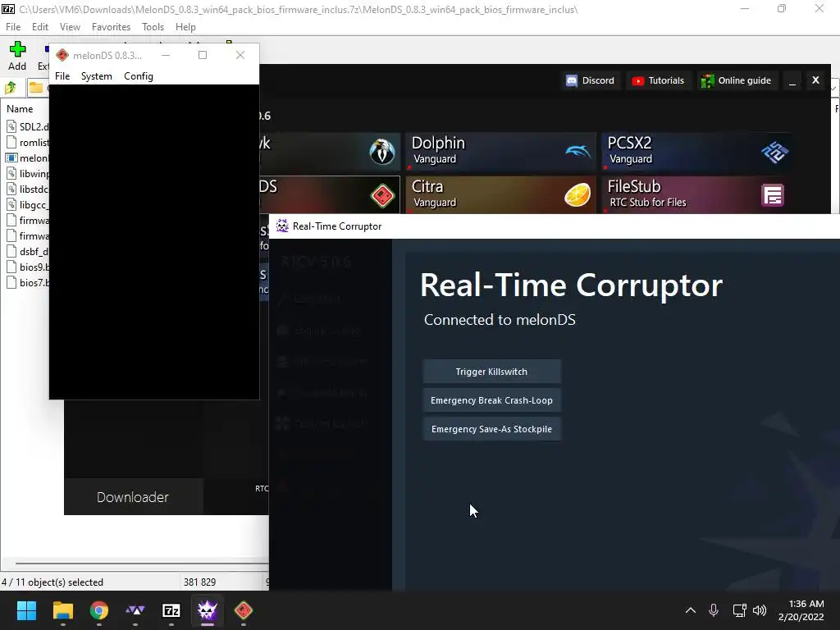Open 7-Zip File menu
840x630 pixels.
pos(13,27)
